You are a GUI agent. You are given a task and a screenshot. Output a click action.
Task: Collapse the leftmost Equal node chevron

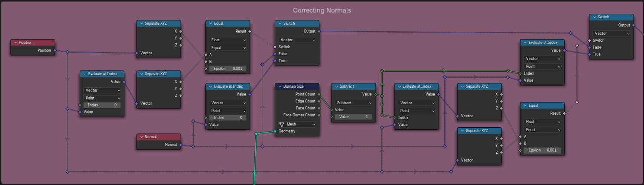coord(211,23)
